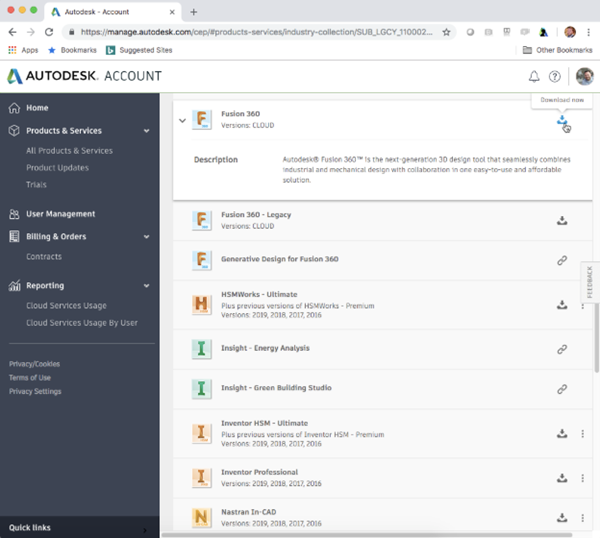
Task: Click the Inventor Professional product icon
Action: pos(202,478)
